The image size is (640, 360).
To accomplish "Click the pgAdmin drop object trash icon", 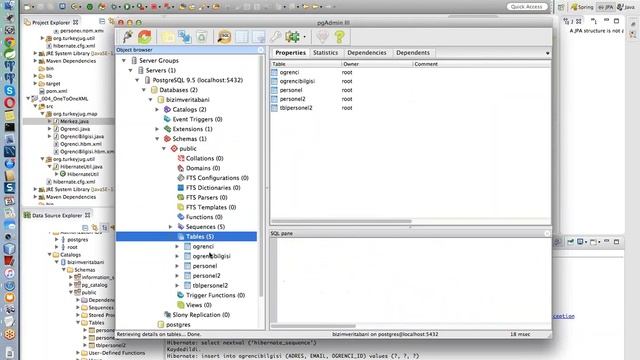I will click(x=202, y=37).
